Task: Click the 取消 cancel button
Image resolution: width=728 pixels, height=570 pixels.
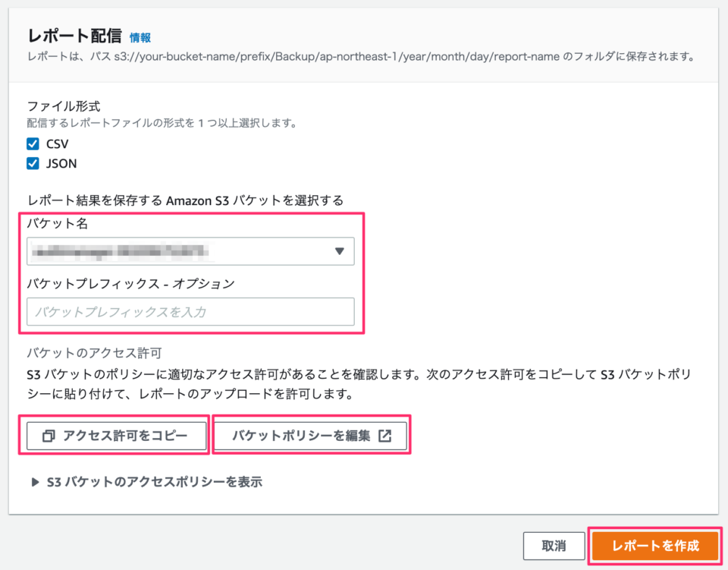Action: 554,546
